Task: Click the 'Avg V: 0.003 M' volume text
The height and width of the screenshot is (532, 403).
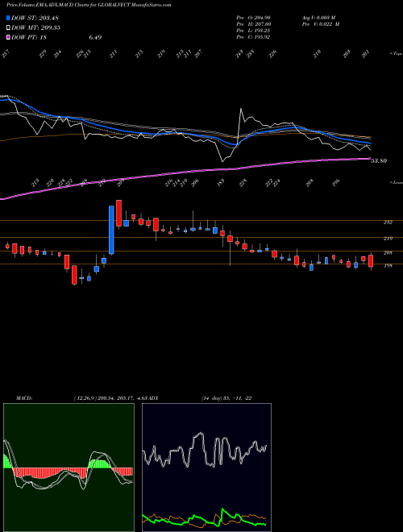Action: click(x=318, y=18)
